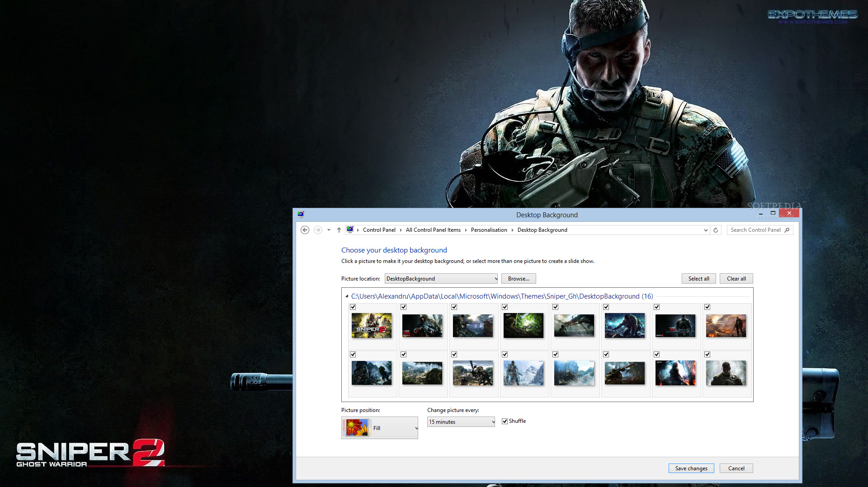This screenshot has height=487, width=868.
Task: Uncheck the fiery orange wallpaper checkbox
Action: pos(708,307)
